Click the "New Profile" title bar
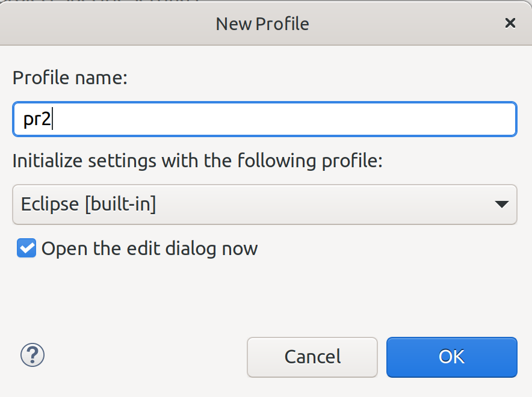Viewport: 532px width, 397px height. pyautogui.click(x=262, y=23)
